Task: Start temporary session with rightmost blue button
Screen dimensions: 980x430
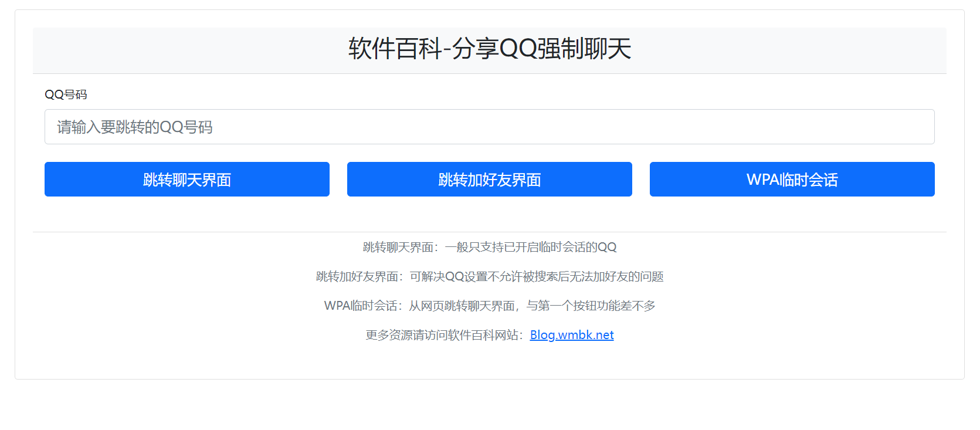Action: pyautogui.click(x=792, y=180)
